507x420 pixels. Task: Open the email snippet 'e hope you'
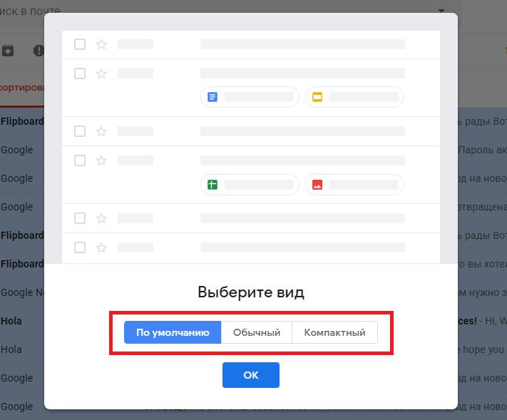click(482, 349)
